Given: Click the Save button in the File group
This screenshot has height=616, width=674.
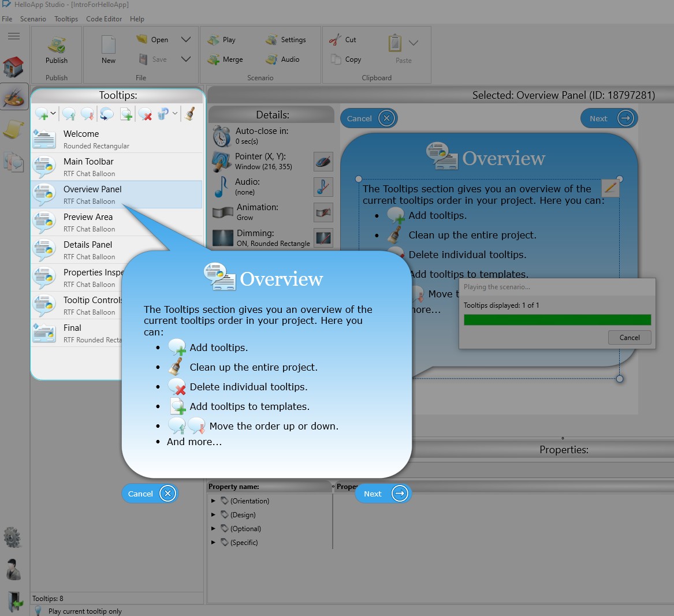Looking at the screenshot, I should point(152,59).
